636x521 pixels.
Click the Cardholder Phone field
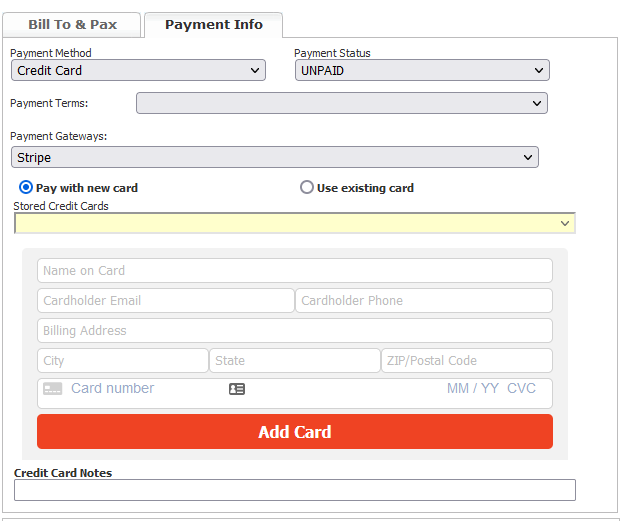(x=424, y=301)
